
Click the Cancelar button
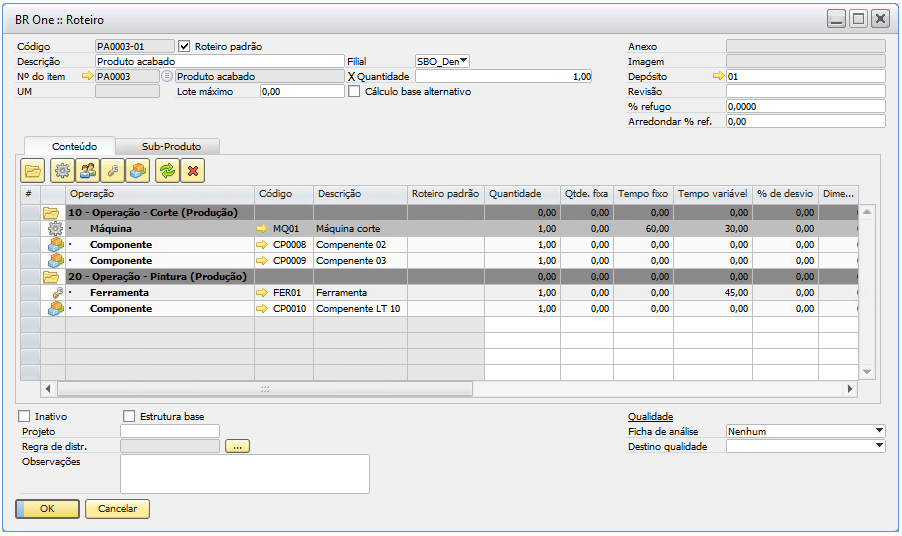click(117, 508)
